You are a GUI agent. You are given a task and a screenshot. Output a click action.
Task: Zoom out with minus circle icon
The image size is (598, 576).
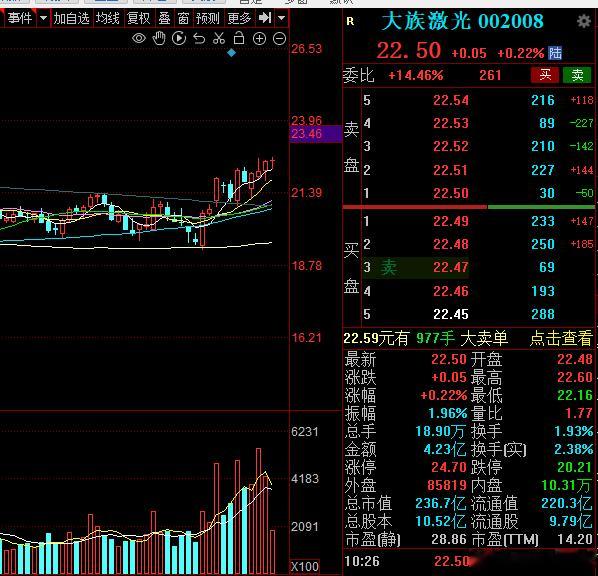[x=280, y=39]
